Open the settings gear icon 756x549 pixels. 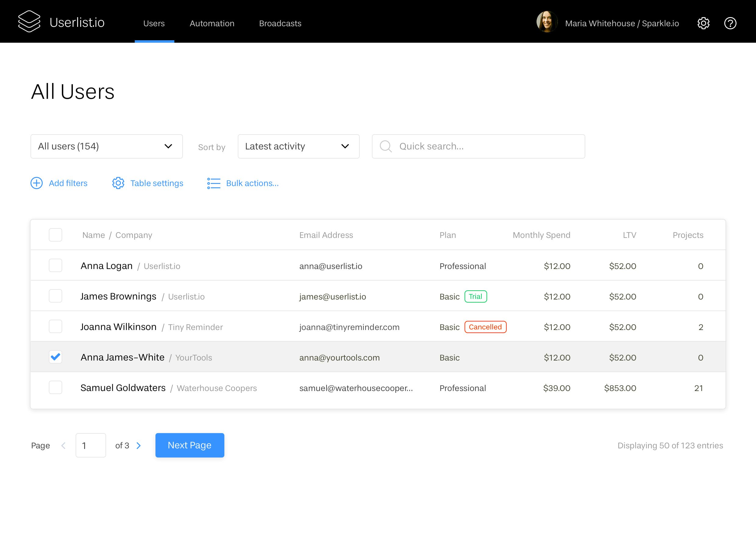click(x=704, y=23)
